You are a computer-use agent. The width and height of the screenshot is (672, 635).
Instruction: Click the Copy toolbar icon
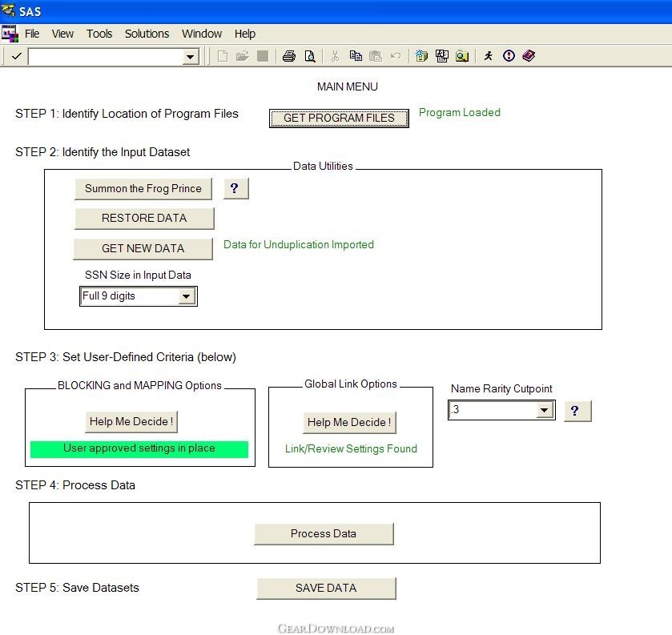coord(356,56)
